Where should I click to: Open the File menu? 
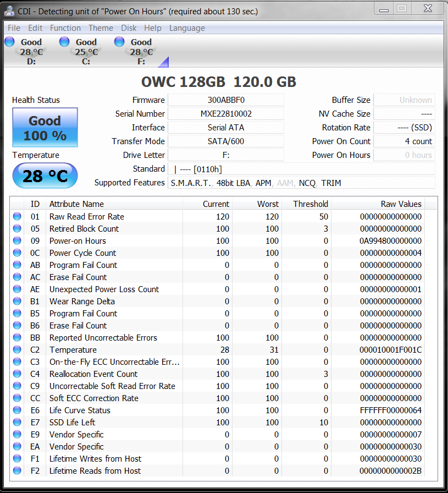click(14, 28)
